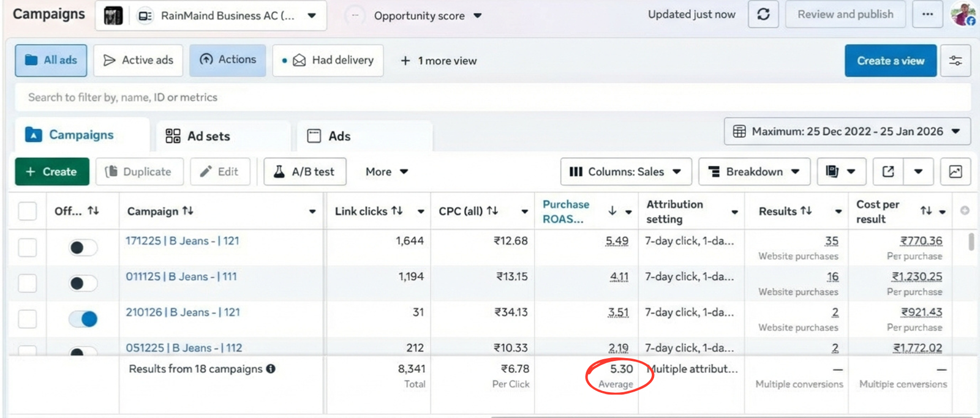Image resolution: width=980 pixels, height=418 pixels.
Task: Click the A/B test button
Action: [305, 171]
